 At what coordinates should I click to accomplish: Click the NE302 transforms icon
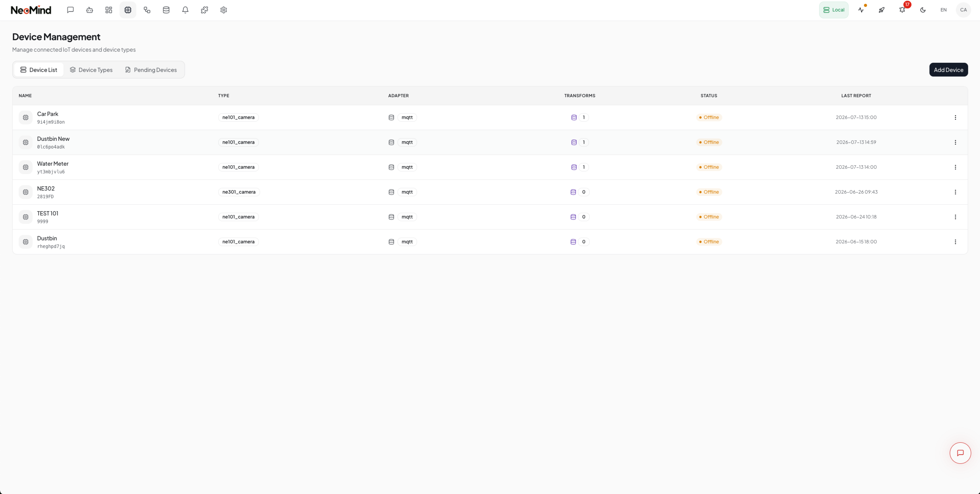pyautogui.click(x=573, y=192)
